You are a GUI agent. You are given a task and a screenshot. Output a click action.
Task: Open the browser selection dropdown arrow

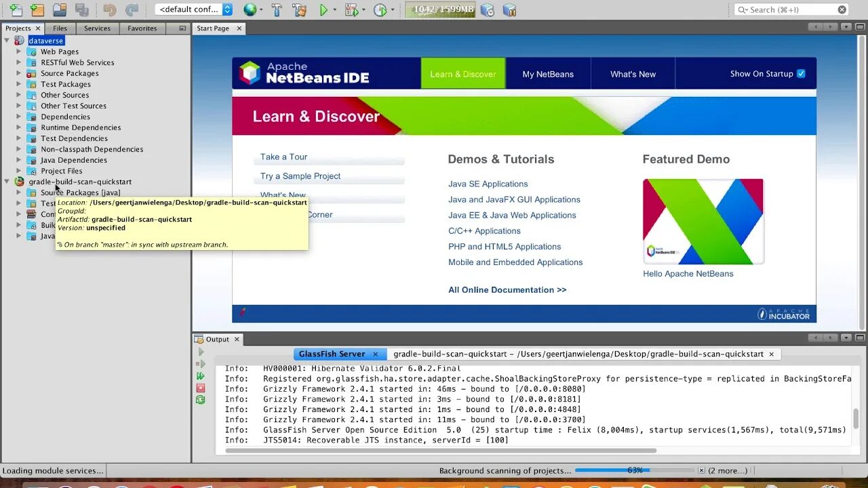coord(261,10)
